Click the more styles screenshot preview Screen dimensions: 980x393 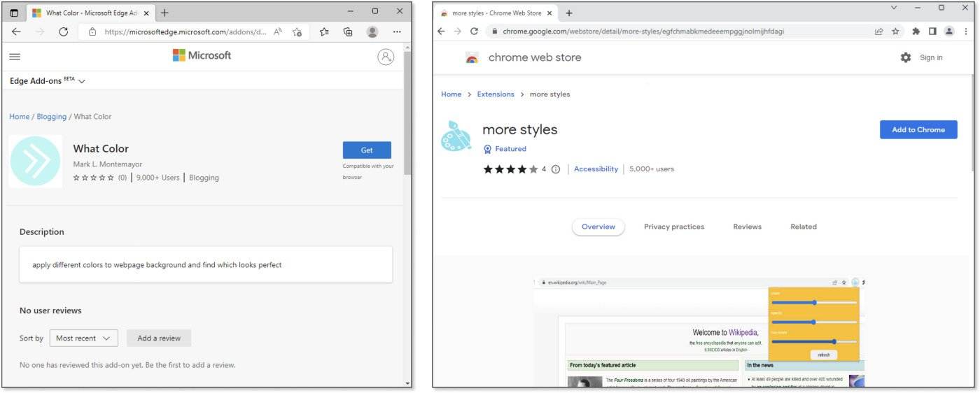[699, 332]
